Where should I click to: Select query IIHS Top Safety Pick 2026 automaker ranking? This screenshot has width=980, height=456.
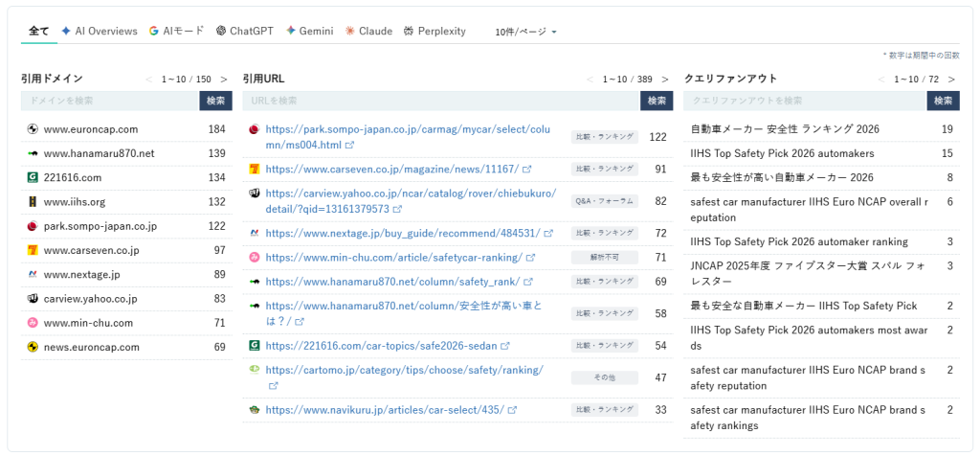799,242
